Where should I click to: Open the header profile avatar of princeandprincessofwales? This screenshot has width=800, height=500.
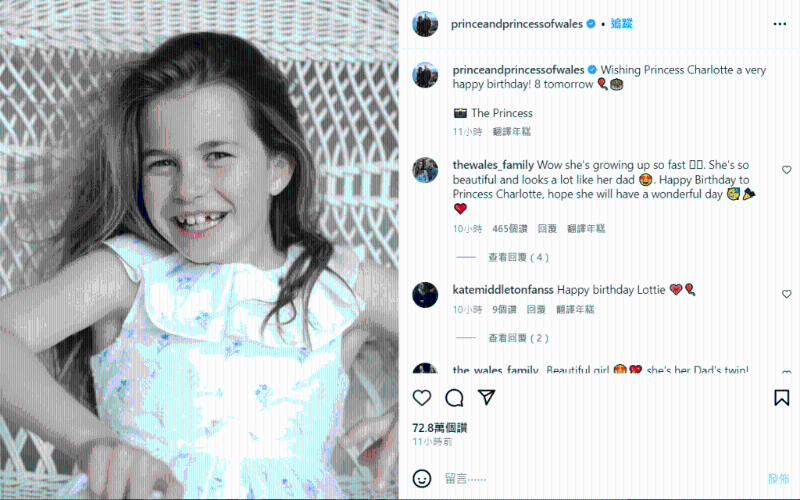(425, 24)
